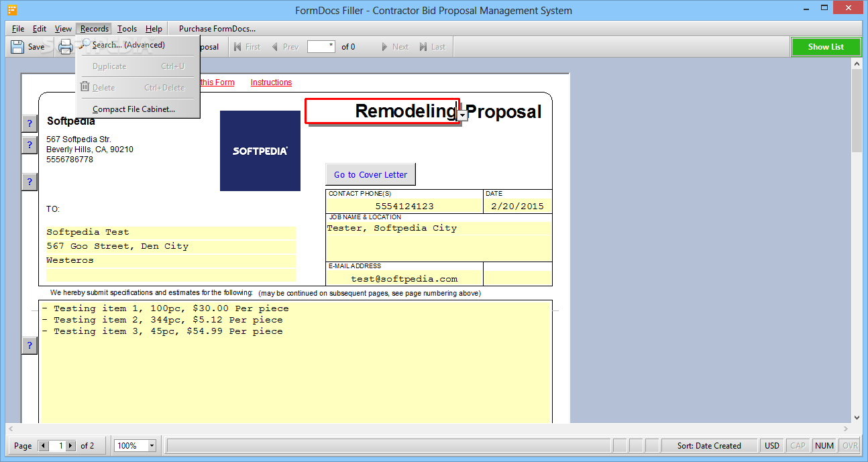The image size is (868, 462).
Task: Click the Save disk icon
Action: click(x=17, y=46)
